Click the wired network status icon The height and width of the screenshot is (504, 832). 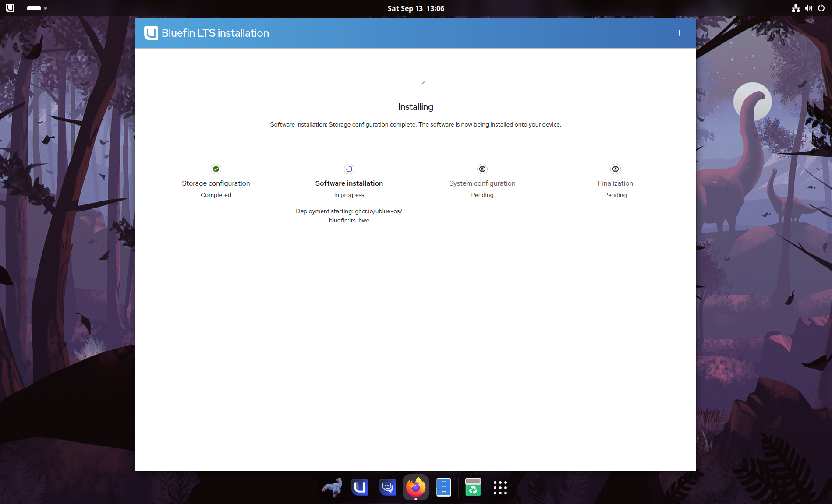[x=796, y=8]
